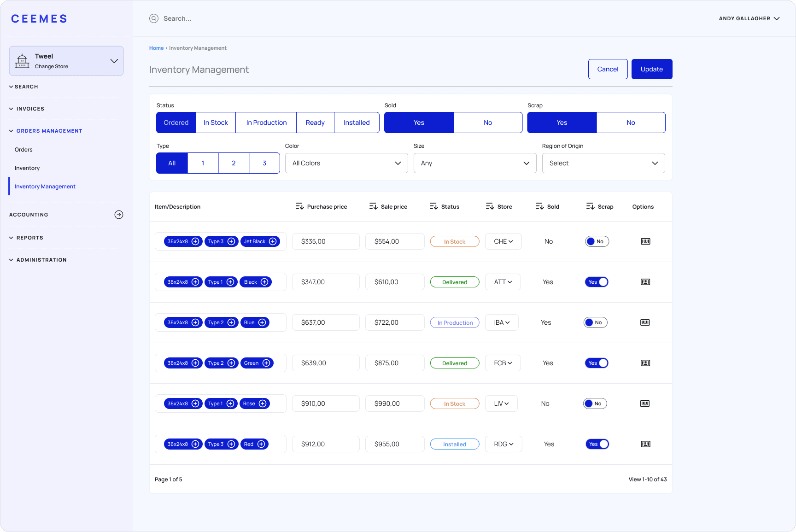Expand the Region of Origin select box
Image resolution: width=796 pixels, height=532 pixels.
(603, 163)
